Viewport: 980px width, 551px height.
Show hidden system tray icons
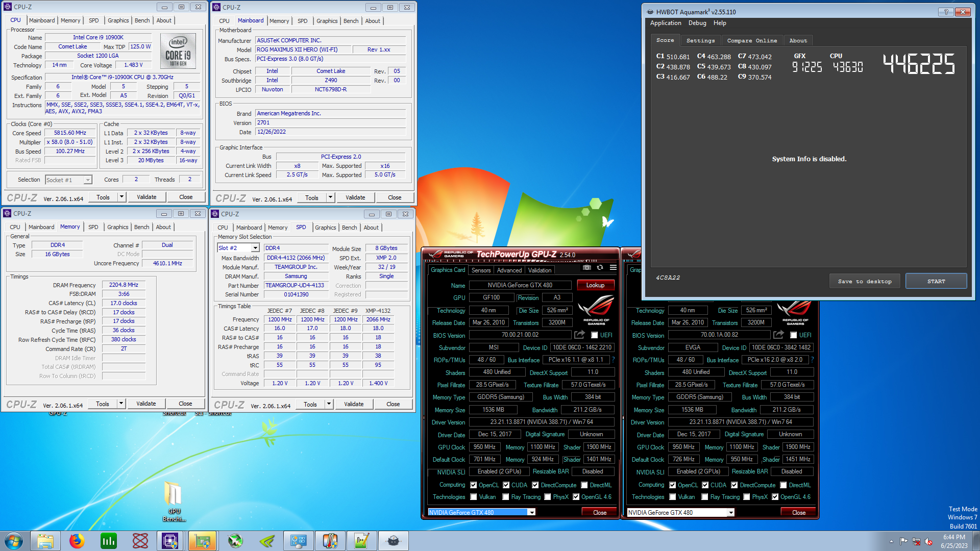[891, 541]
